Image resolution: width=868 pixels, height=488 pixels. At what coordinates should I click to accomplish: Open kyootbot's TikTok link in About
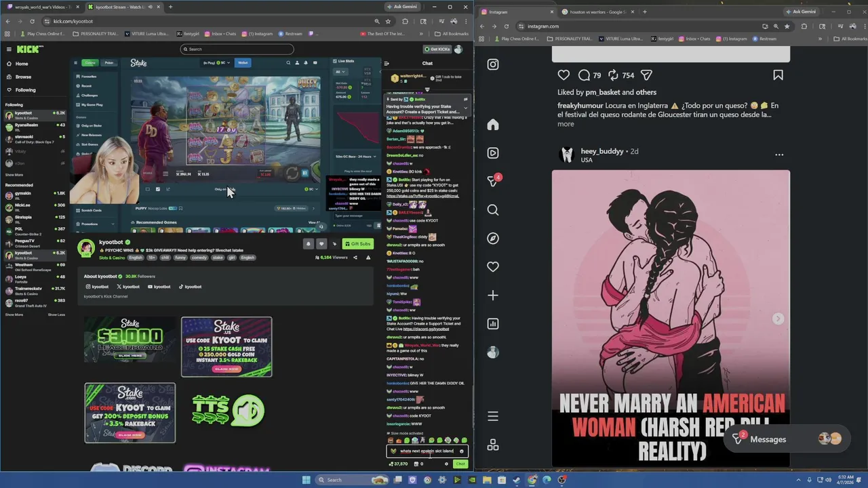click(x=190, y=287)
